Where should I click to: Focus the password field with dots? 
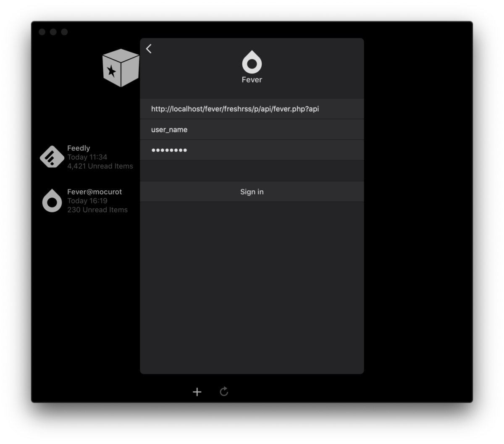[252, 150]
